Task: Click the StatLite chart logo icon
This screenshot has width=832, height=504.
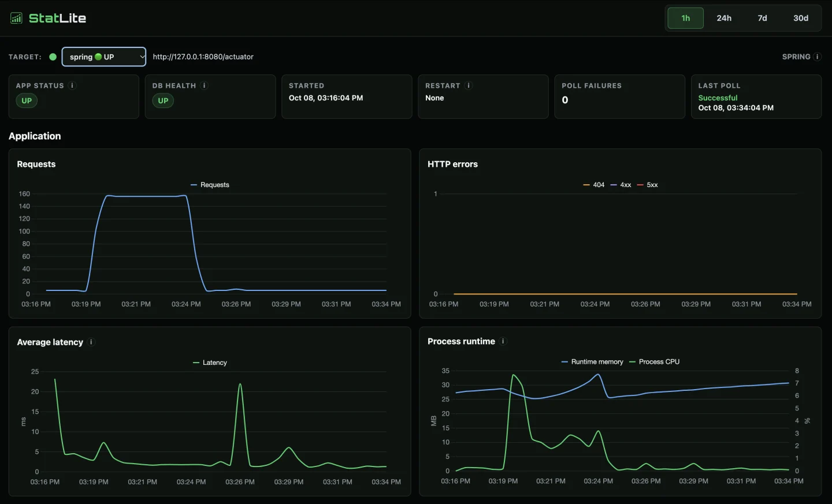Action: [16, 18]
